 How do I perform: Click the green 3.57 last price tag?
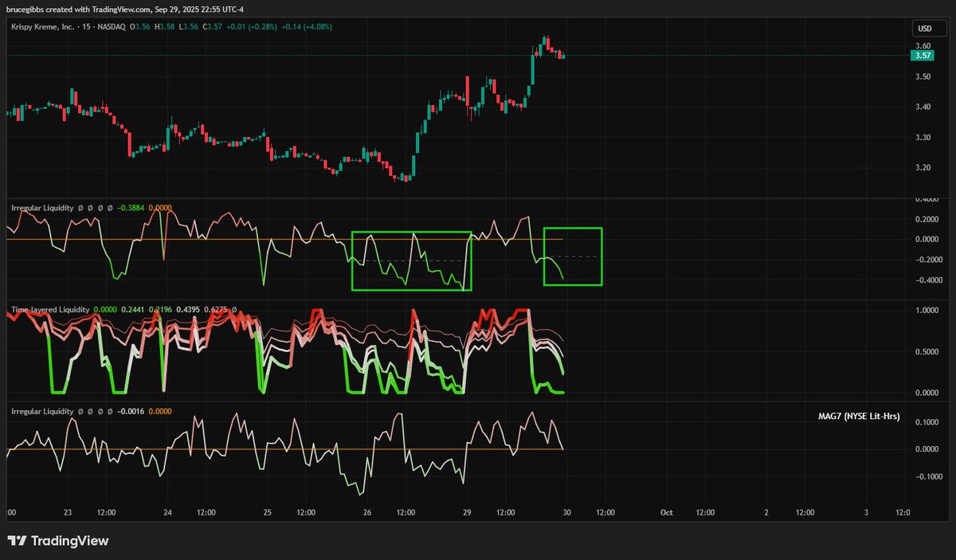pos(923,55)
